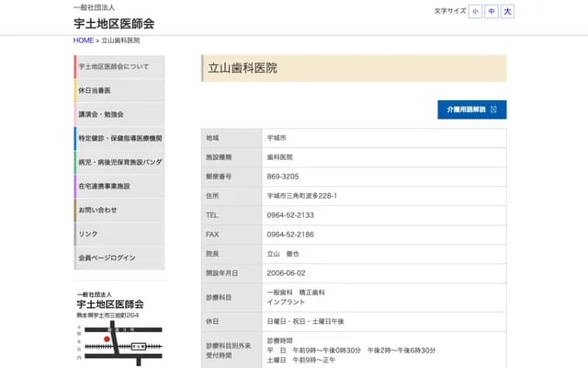Image resolution: width=588 pixels, height=368 pixels.
Task: Set font size to medium (中)
Action: [492, 11]
